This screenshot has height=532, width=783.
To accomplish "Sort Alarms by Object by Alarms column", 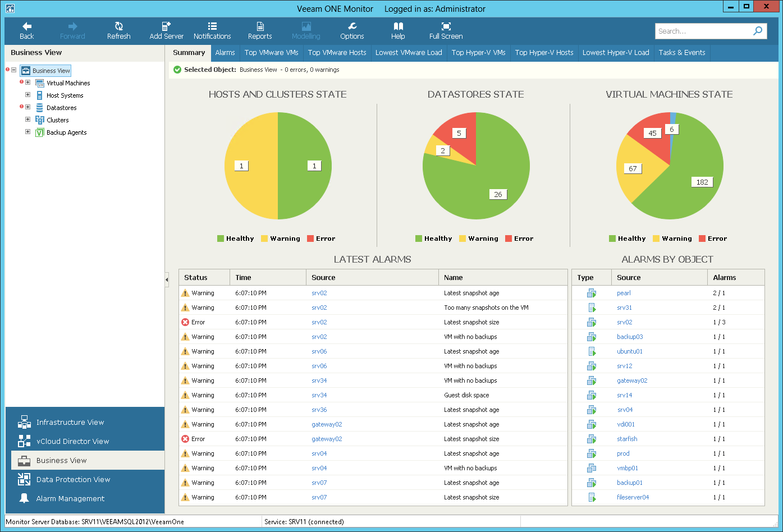I will 736,277.
